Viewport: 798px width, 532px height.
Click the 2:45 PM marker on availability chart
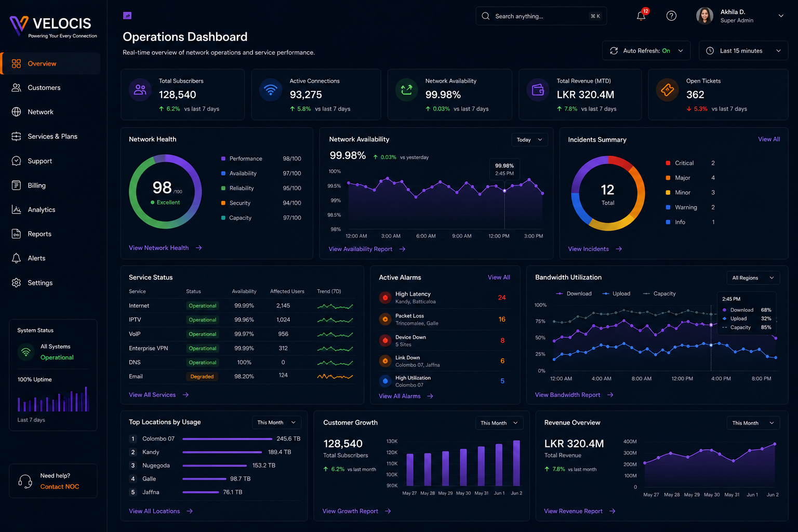pyautogui.click(x=504, y=191)
